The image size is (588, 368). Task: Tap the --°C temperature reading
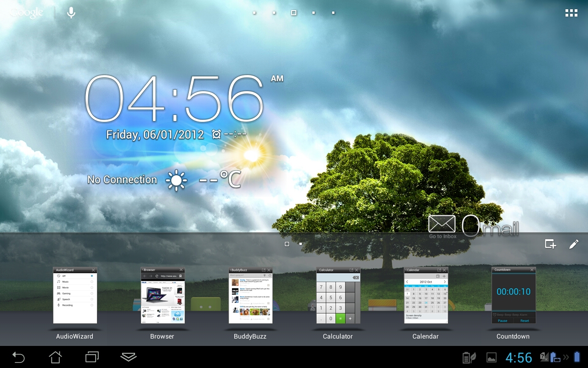click(220, 179)
